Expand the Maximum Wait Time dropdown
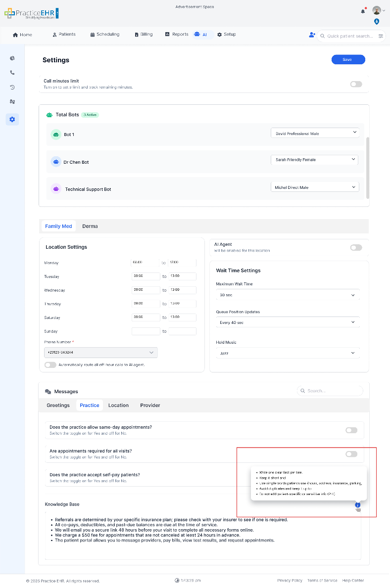The height and width of the screenshot is (588, 390). [288, 295]
